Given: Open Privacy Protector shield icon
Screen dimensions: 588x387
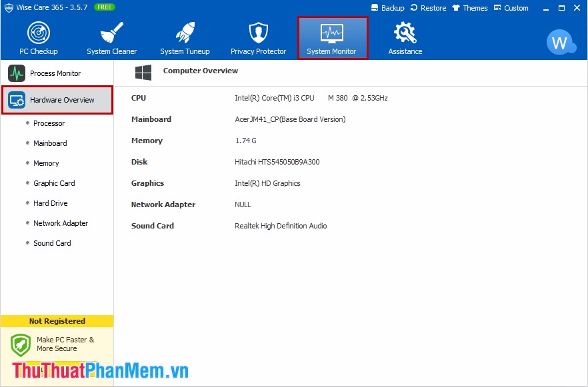Looking at the screenshot, I should tap(258, 33).
